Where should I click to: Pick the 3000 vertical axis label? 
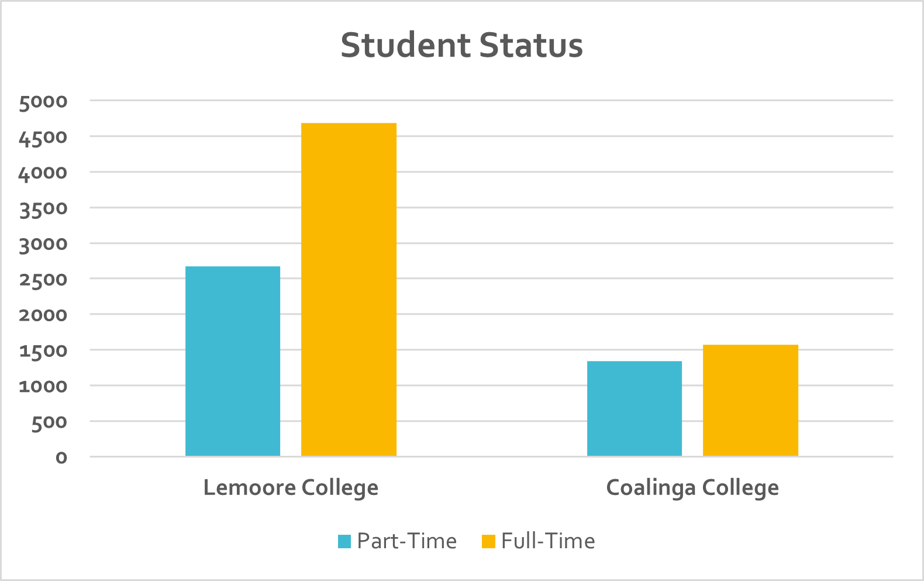pos(43,245)
